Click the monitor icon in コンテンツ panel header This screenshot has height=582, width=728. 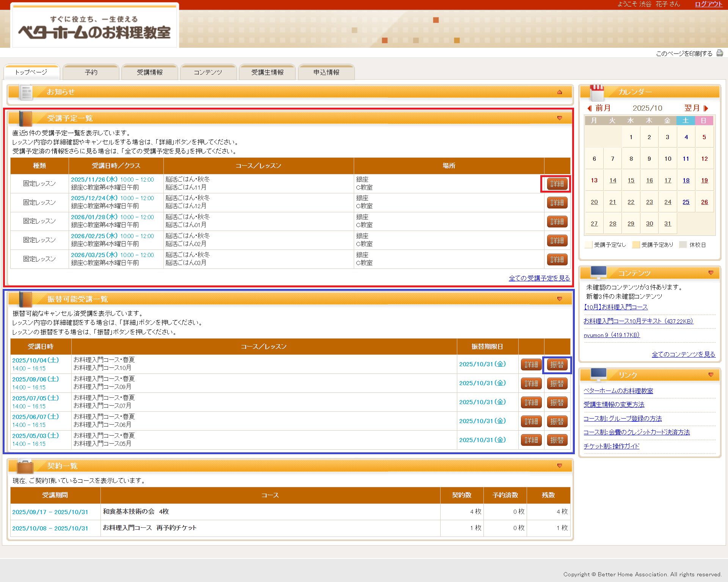[598, 272]
